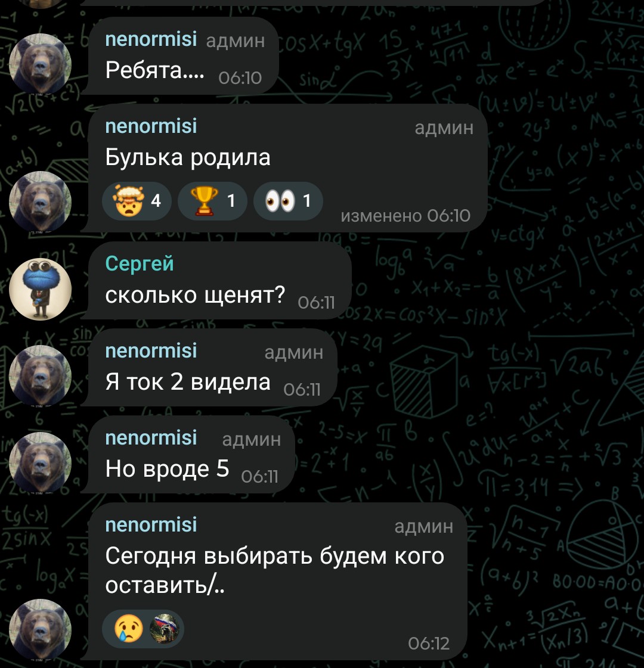Tap the админ badge on Булька родила message
The height and width of the screenshot is (668, 644).
[x=444, y=128]
